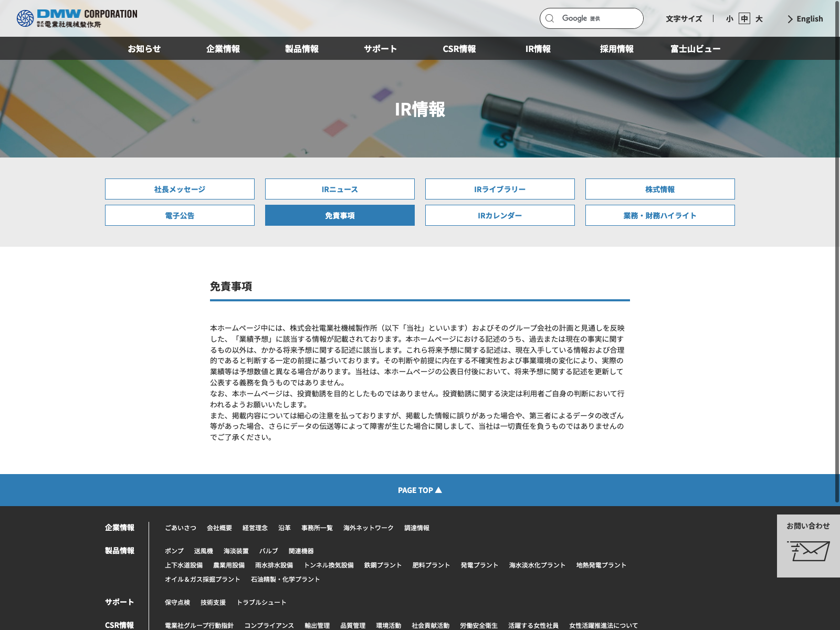Select the 富士山ビュー menu item
The image size is (840, 630).
tap(695, 49)
